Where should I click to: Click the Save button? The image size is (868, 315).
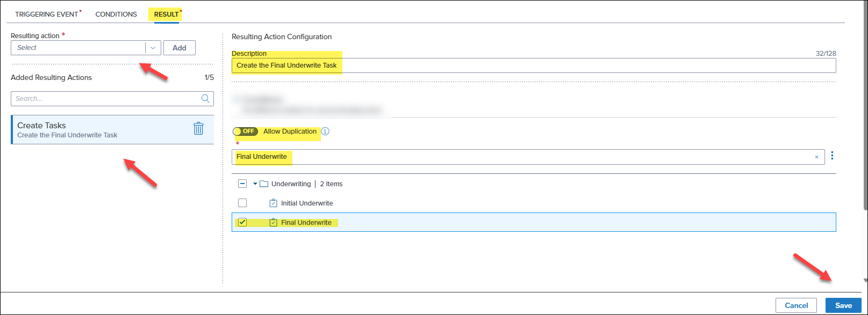coord(843,305)
